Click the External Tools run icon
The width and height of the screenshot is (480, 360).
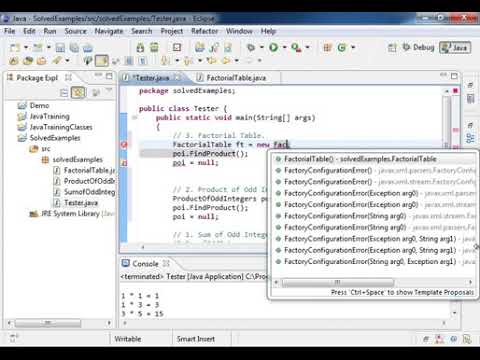coord(296,47)
